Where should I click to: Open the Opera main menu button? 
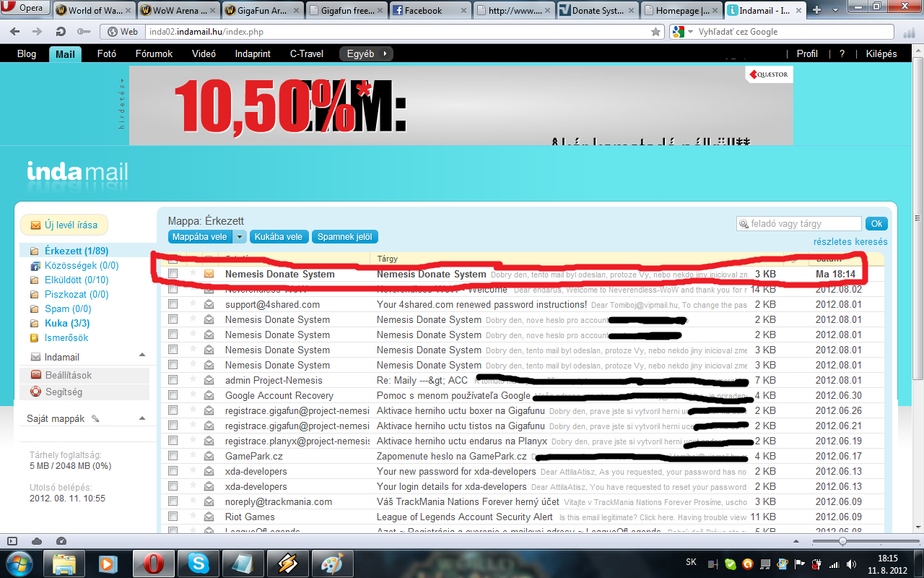point(25,9)
